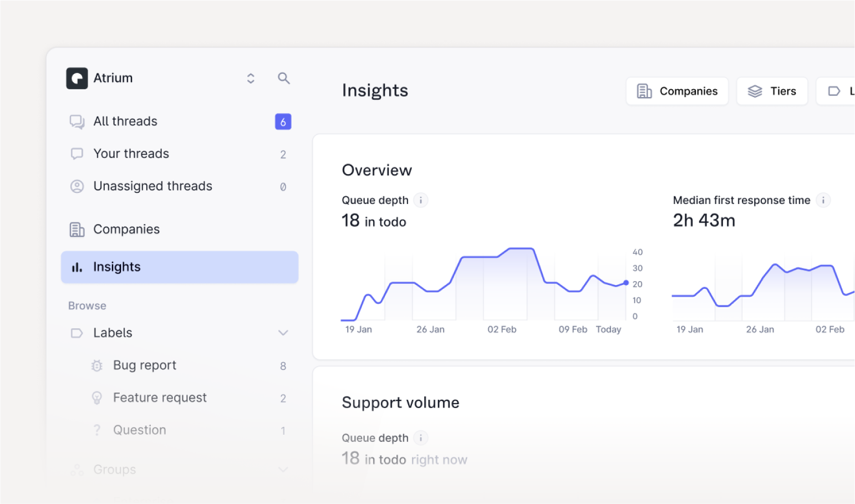Click the Companies button in Insights header
Screen dimensions: 855x504
pos(677,91)
